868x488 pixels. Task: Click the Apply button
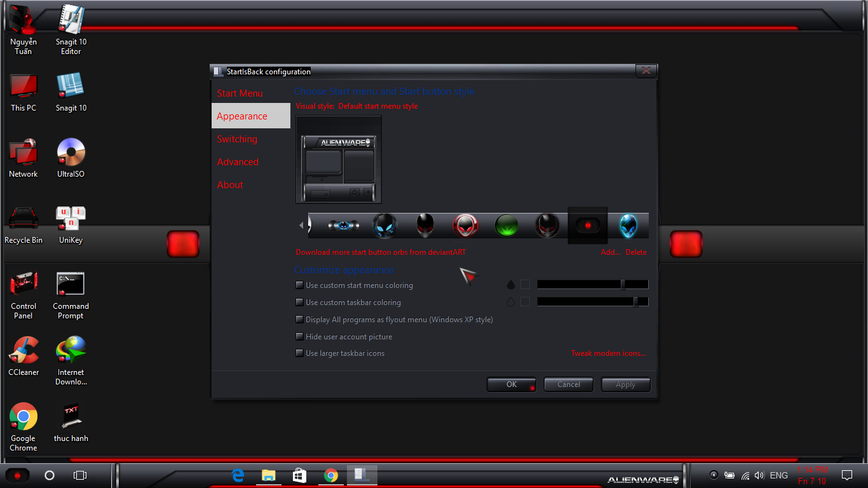click(x=625, y=384)
